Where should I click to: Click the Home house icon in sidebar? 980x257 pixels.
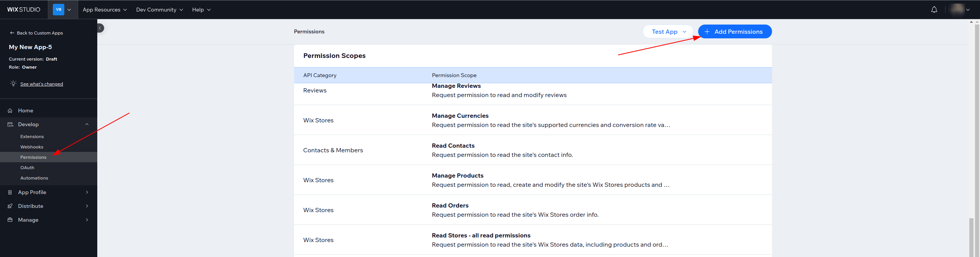pos(10,110)
